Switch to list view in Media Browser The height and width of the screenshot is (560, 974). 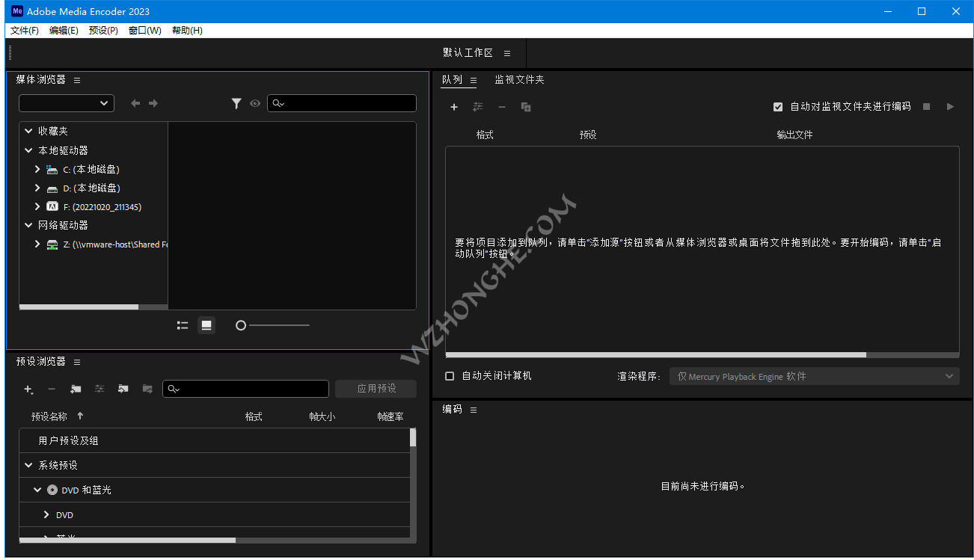182,324
